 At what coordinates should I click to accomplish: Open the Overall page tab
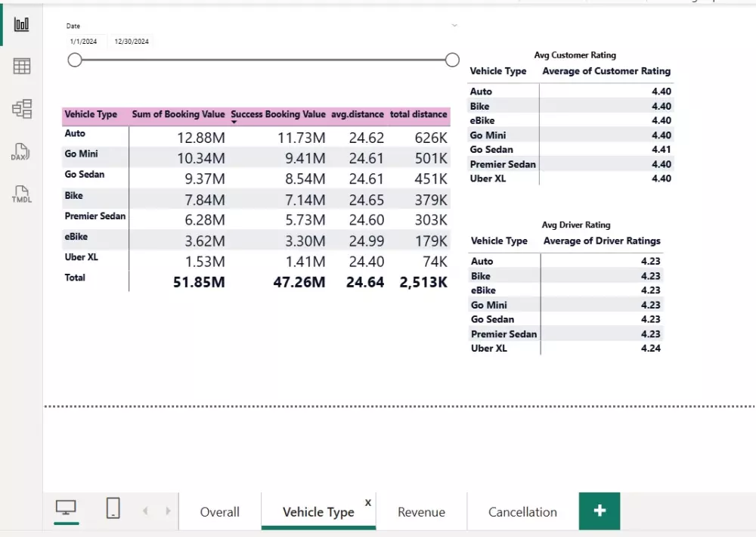pos(219,512)
